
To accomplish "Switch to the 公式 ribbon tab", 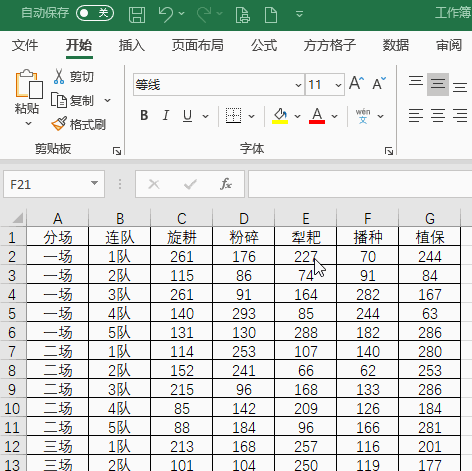I will 264,45.
